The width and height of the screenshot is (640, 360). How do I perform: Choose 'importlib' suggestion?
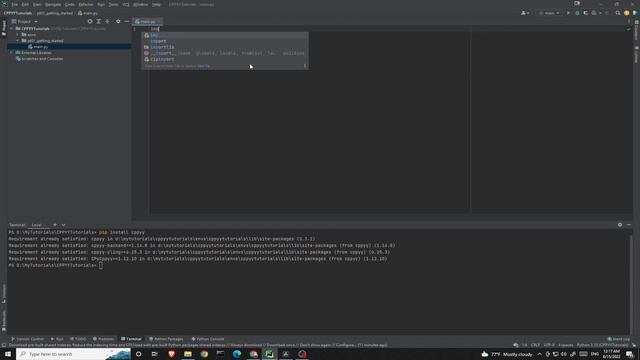tap(224, 47)
